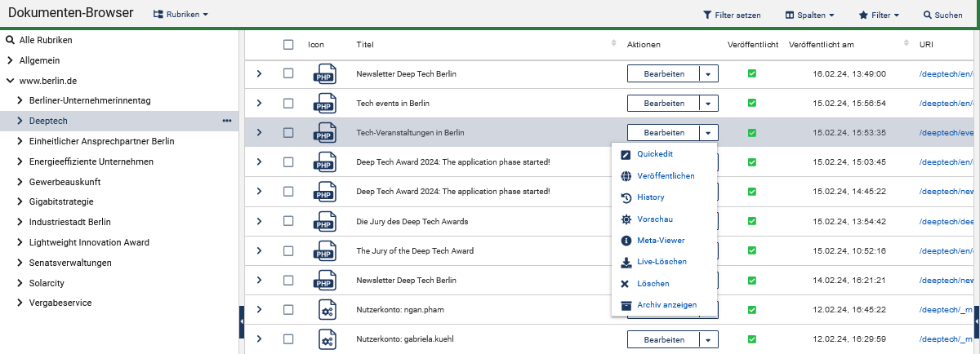Click Bearbeiten for Tech events in Berlin
The image size is (980, 354).
click(x=663, y=104)
